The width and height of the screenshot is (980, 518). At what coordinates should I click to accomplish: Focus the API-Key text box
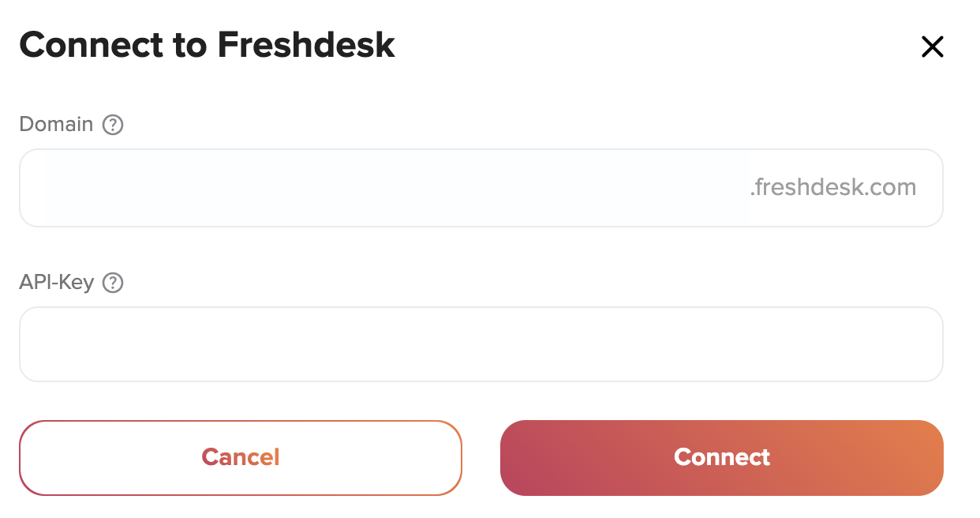pos(481,344)
